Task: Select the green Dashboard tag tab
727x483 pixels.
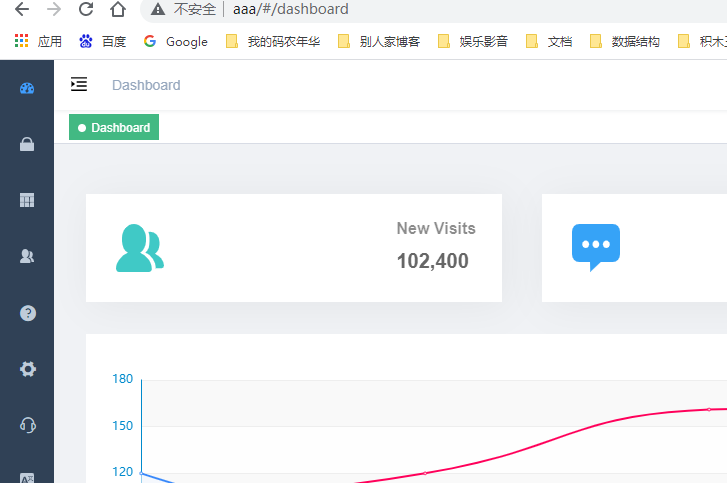Action: tap(114, 127)
